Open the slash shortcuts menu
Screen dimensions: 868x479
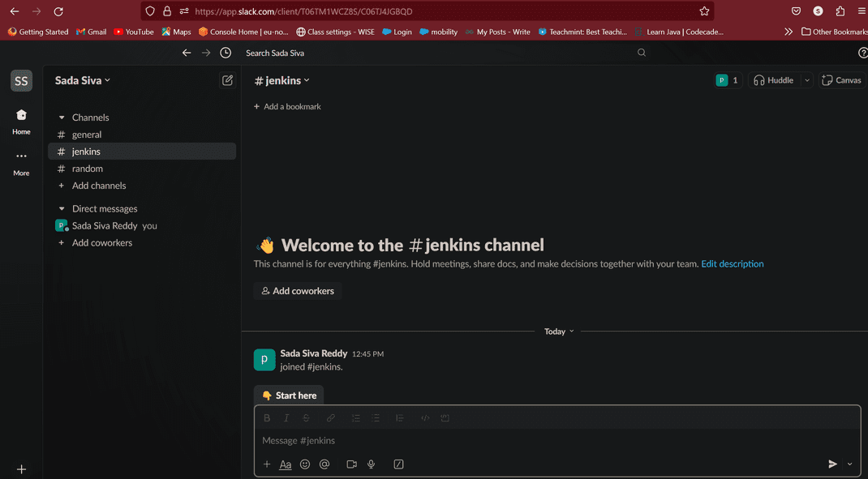[398, 464]
